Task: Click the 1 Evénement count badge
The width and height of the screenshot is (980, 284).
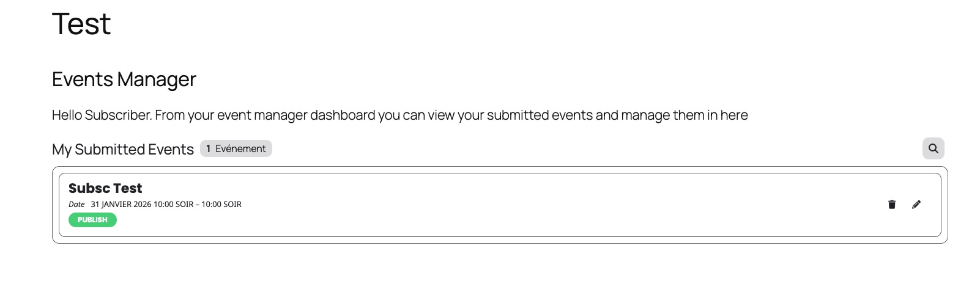Action: [x=236, y=148]
